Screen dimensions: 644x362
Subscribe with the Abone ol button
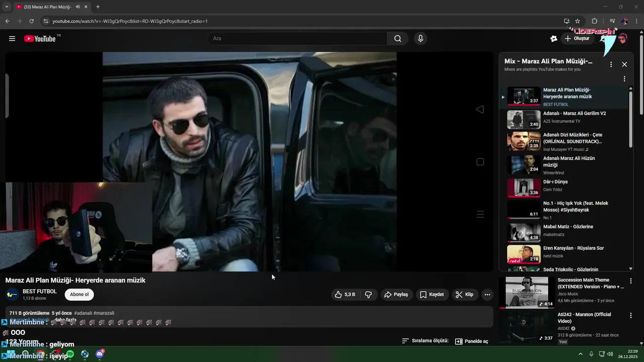tap(79, 295)
